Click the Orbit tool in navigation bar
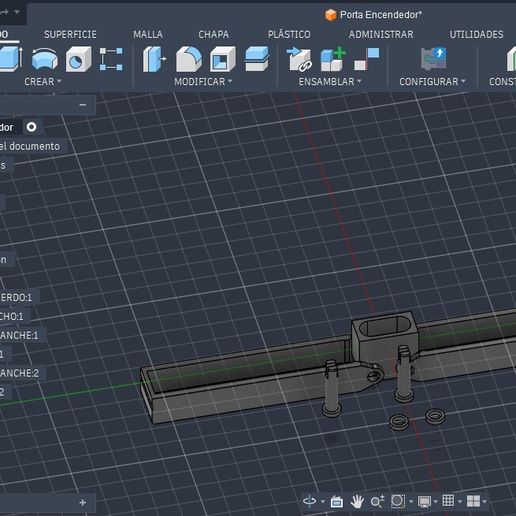This screenshot has height=516, width=516. (309, 501)
